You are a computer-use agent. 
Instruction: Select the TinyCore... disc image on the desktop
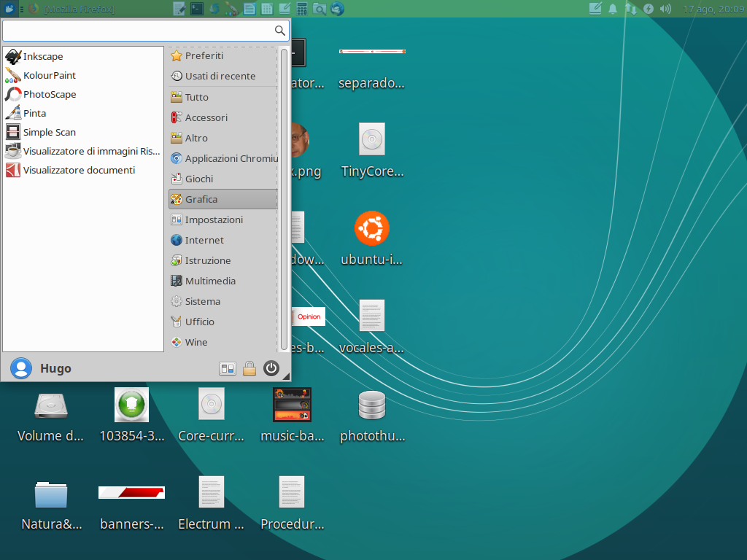(x=372, y=151)
